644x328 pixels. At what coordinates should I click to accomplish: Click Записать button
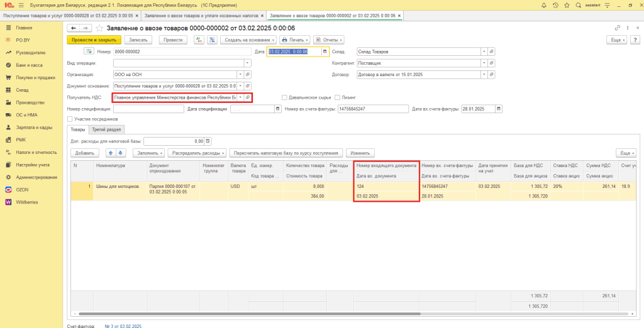tap(138, 40)
